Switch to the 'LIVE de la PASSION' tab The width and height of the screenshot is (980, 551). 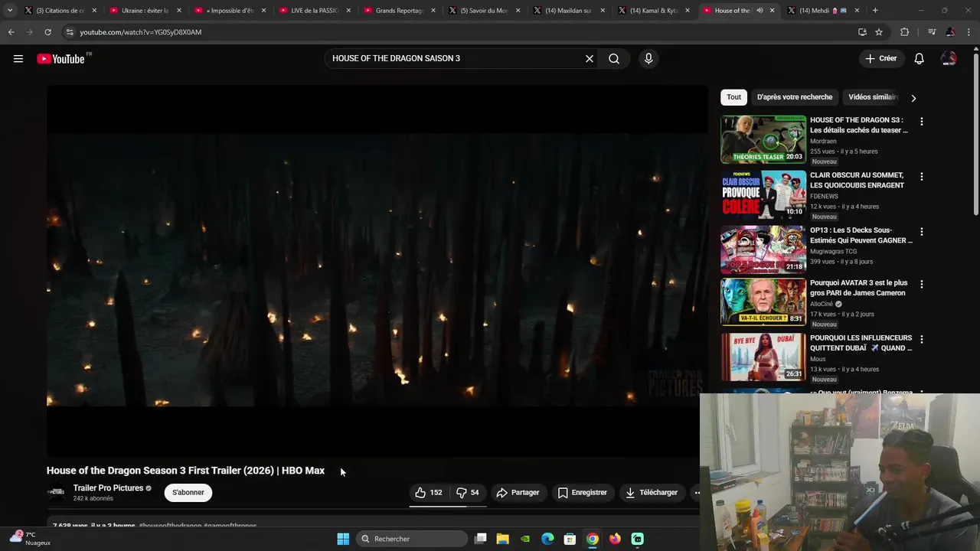coord(315,11)
